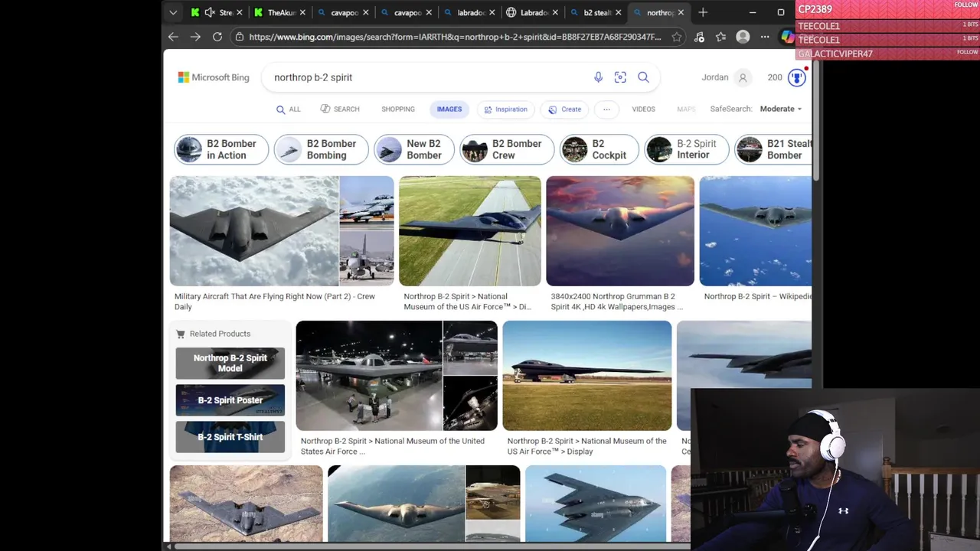Screen dimensions: 980x551
Task: Switch to the VIDEOS tab
Action: [643, 109]
